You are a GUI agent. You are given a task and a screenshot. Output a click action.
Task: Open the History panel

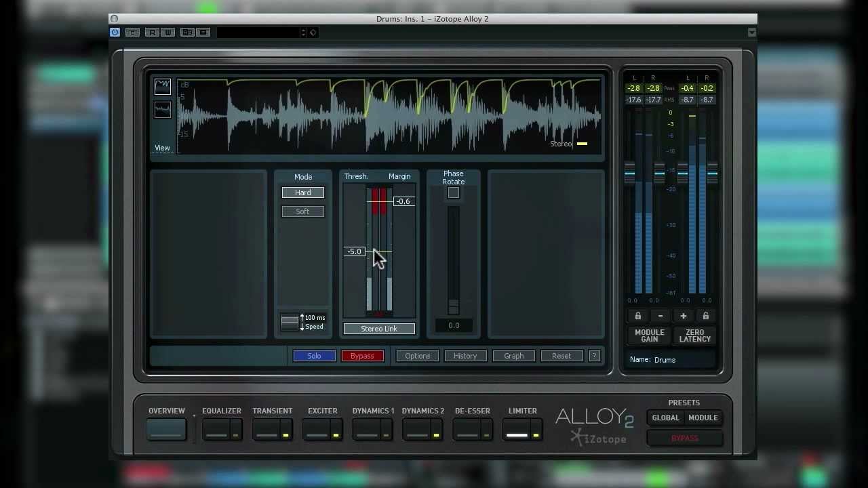[x=465, y=356]
